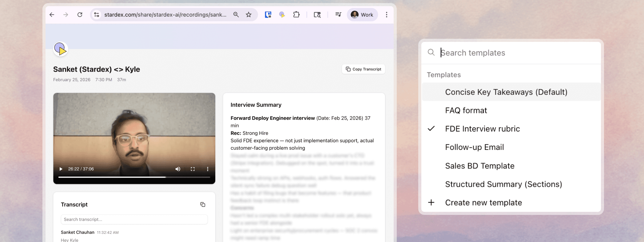Bookmark this page with the star icon

pyautogui.click(x=248, y=15)
